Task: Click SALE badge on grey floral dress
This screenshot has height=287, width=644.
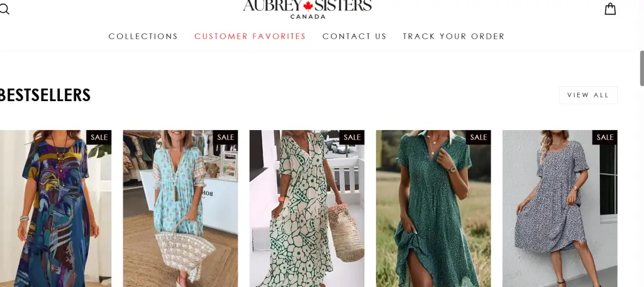Action: pyautogui.click(x=604, y=138)
